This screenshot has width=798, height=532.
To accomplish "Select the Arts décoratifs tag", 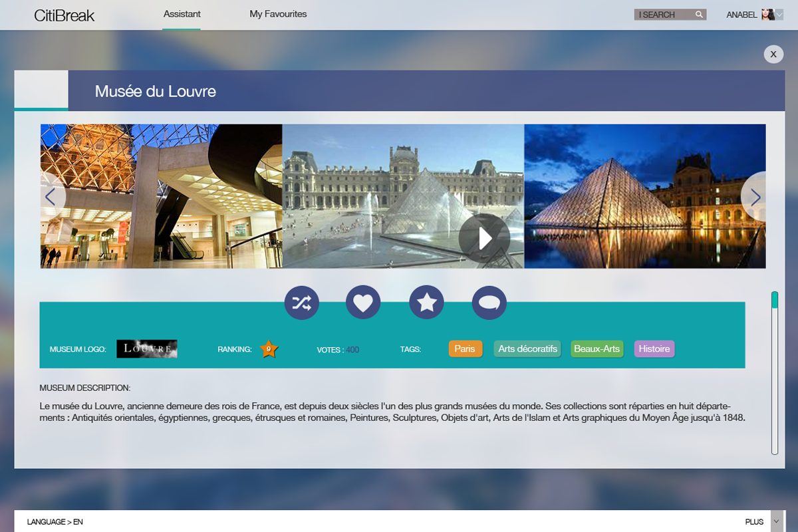I will click(528, 348).
